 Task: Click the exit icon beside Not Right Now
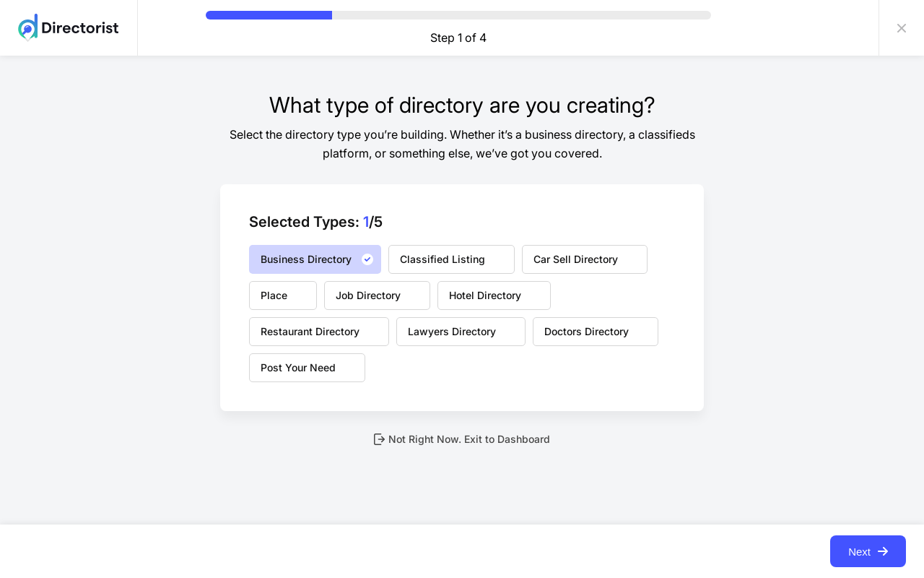pyautogui.click(x=379, y=439)
